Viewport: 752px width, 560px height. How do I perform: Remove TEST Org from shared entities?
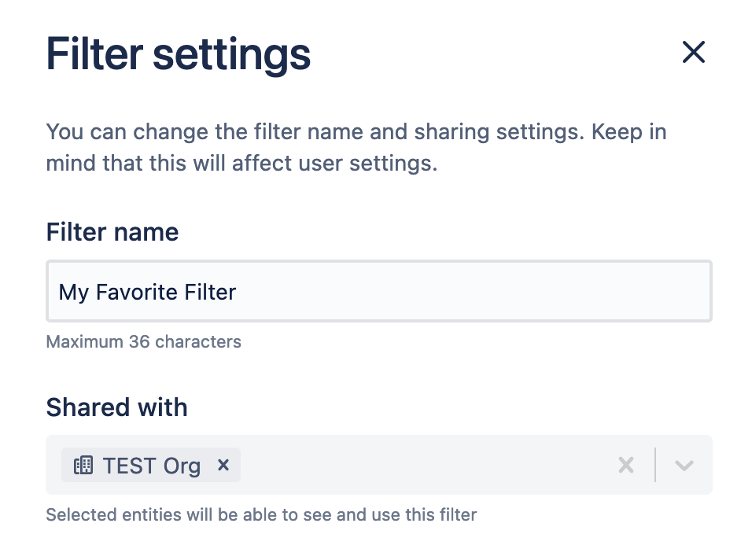[x=223, y=465]
